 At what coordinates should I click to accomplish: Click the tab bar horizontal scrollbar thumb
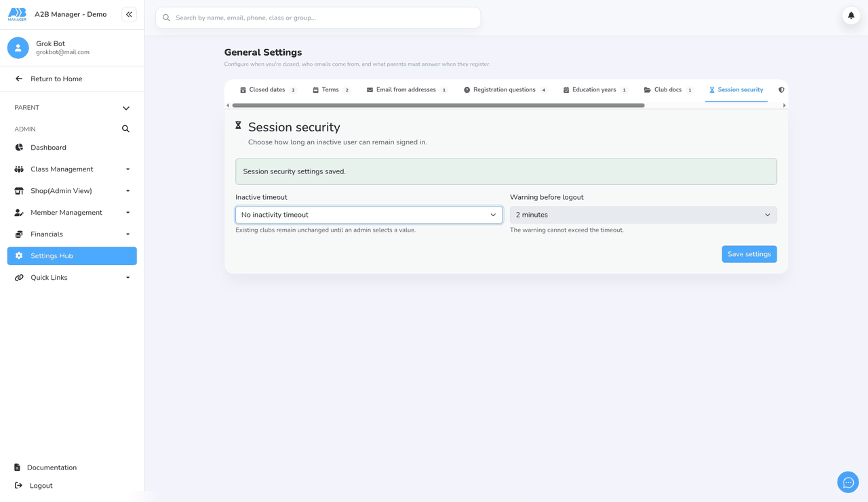[438, 106]
